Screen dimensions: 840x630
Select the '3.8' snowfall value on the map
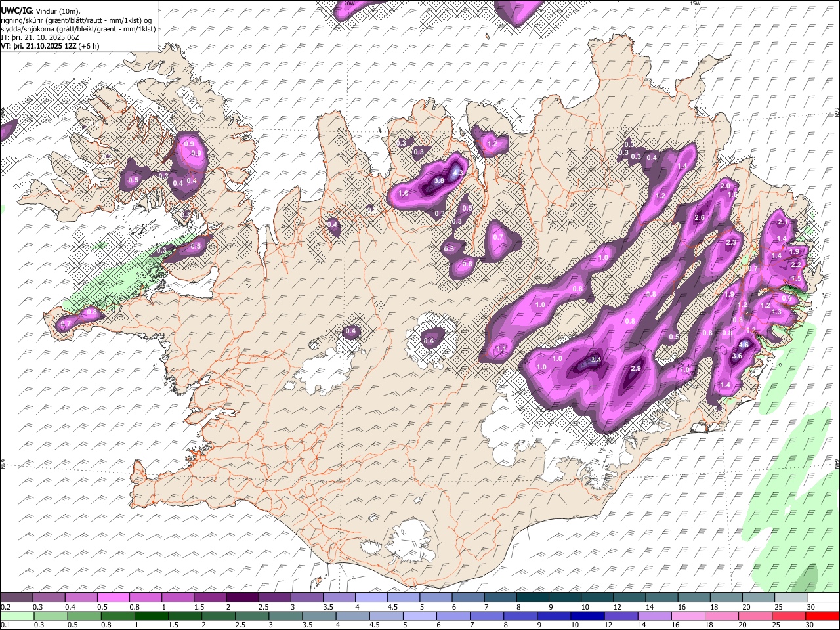[439, 180]
